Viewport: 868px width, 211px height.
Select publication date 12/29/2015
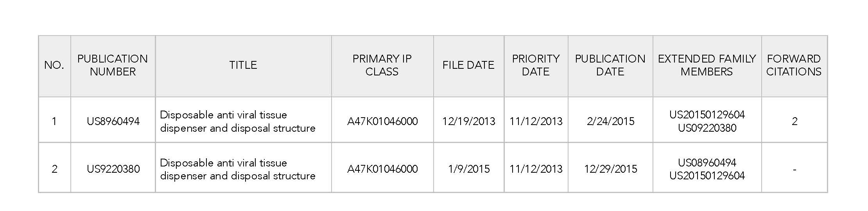pos(610,169)
